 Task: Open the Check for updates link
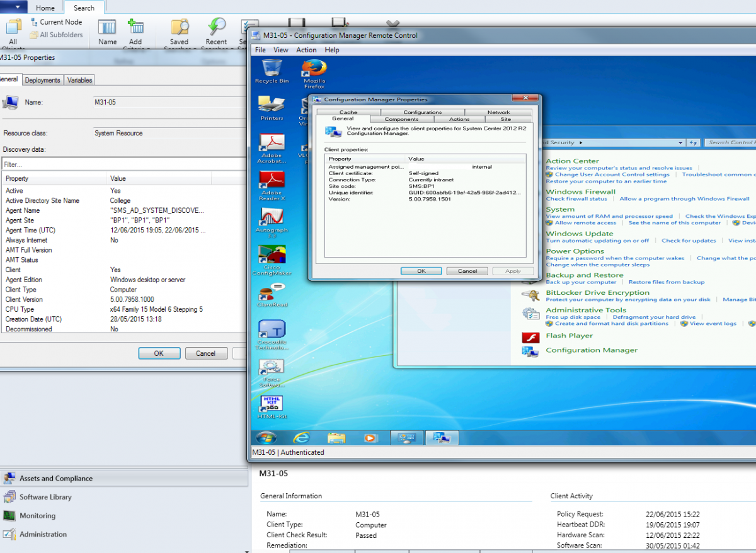[x=689, y=241]
